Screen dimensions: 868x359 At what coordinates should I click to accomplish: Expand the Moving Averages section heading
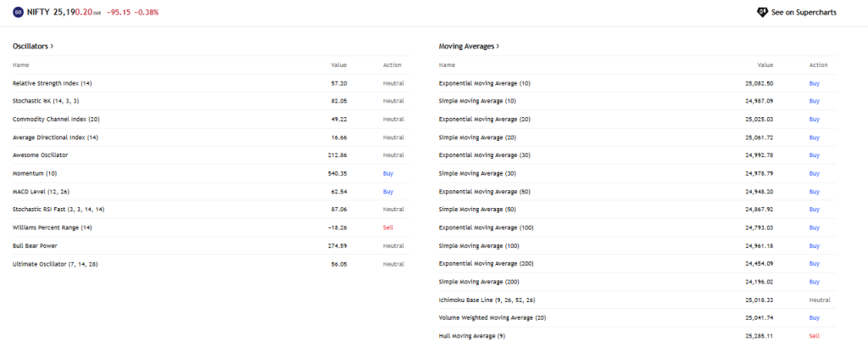pos(469,46)
